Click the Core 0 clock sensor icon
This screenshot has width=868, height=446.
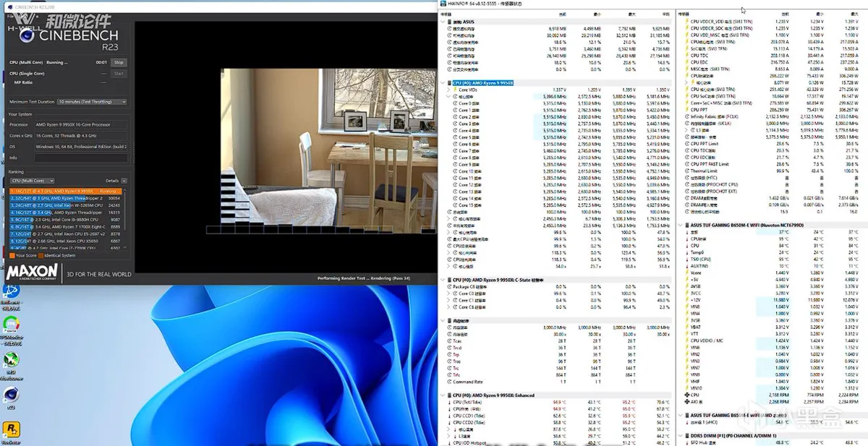click(454, 103)
